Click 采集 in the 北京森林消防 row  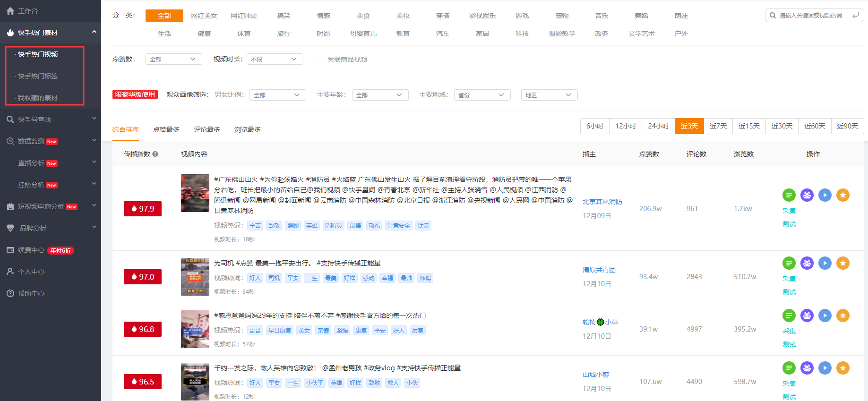pyautogui.click(x=789, y=211)
